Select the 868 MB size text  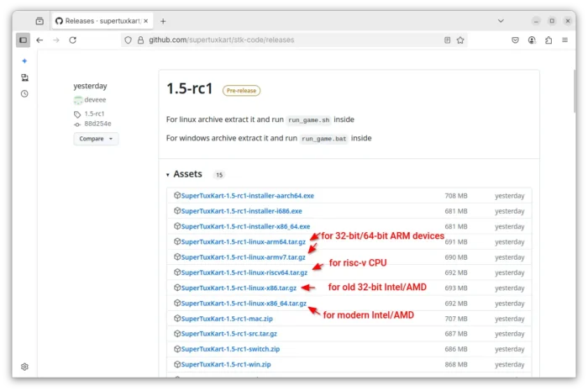coord(456,364)
